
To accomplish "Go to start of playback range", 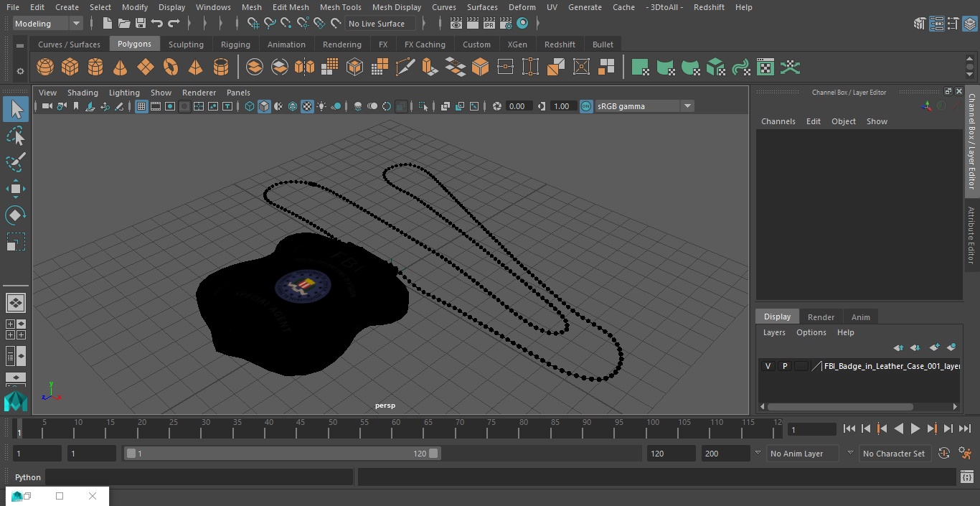I will (x=849, y=428).
